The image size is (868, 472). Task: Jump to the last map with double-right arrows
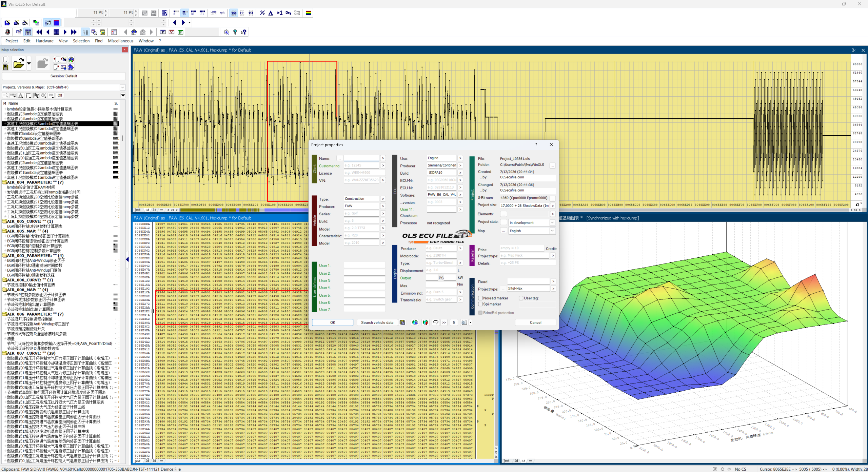coord(74,32)
